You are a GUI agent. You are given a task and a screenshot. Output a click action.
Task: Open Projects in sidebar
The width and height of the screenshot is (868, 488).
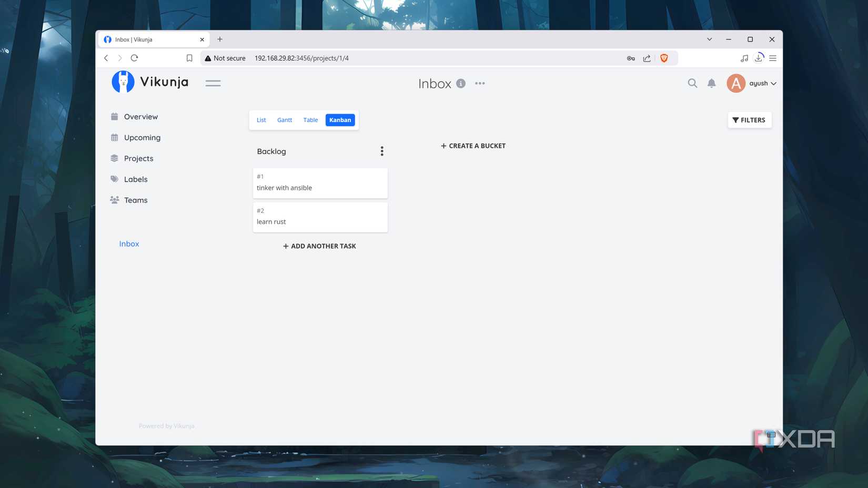[x=138, y=158]
